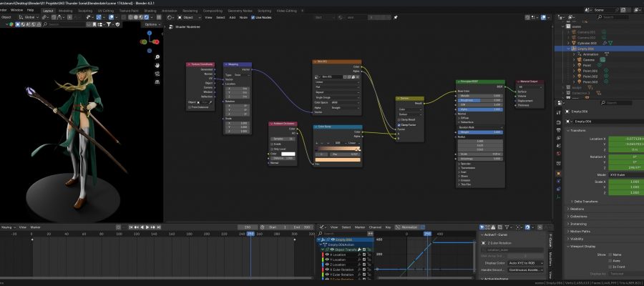Open Display Color Auto XYZ to RGB dropdown

pyautogui.click(x=526, y=262)
